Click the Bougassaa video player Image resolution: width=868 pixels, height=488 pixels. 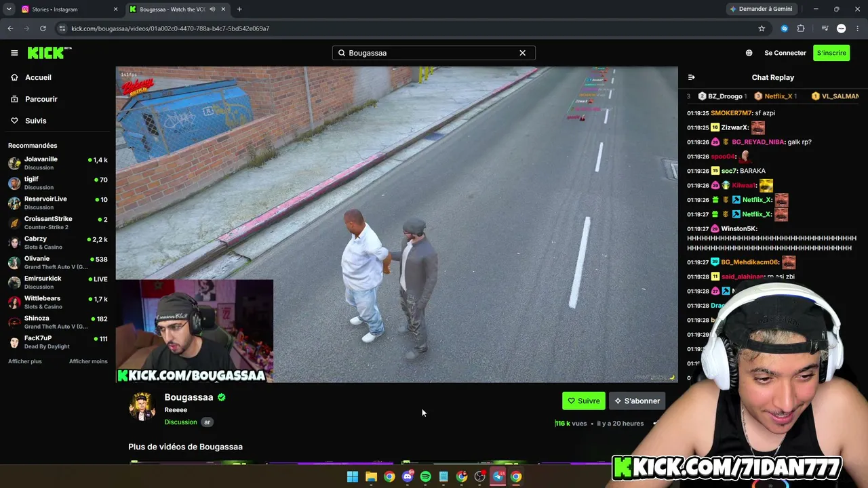[397, 224]
